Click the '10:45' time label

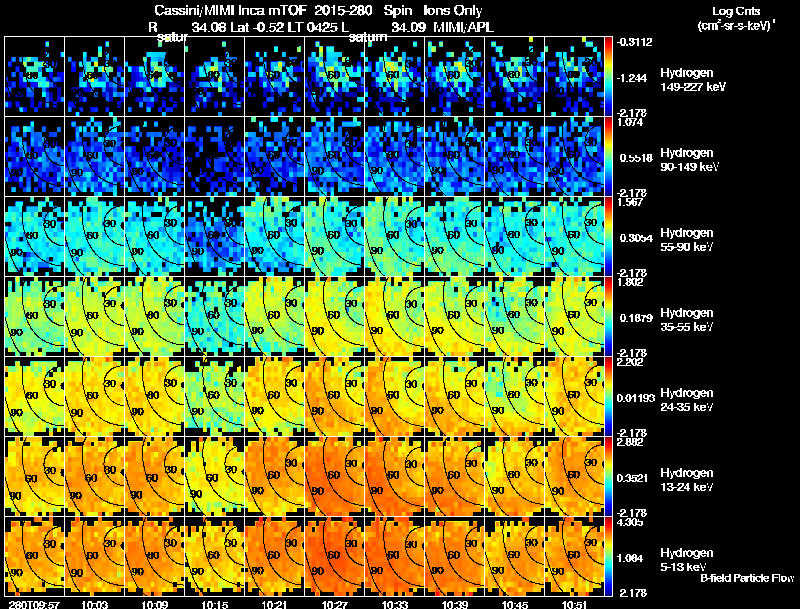pos(514,604)
